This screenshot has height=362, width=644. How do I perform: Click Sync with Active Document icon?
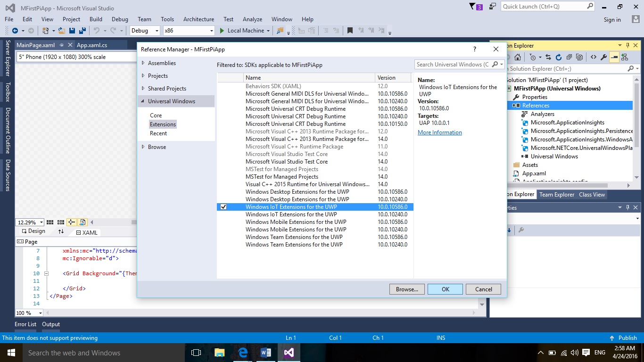[x=548, y=58]
